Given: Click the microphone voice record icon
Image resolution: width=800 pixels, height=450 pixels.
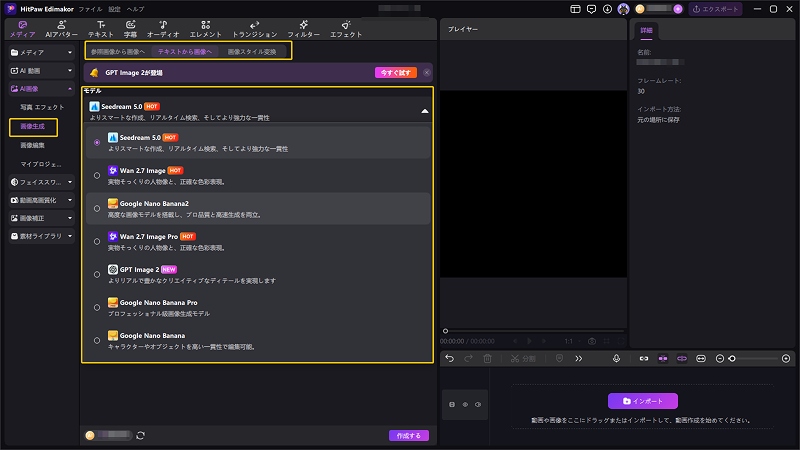Looking at the screenshot, I should (616, 359).
